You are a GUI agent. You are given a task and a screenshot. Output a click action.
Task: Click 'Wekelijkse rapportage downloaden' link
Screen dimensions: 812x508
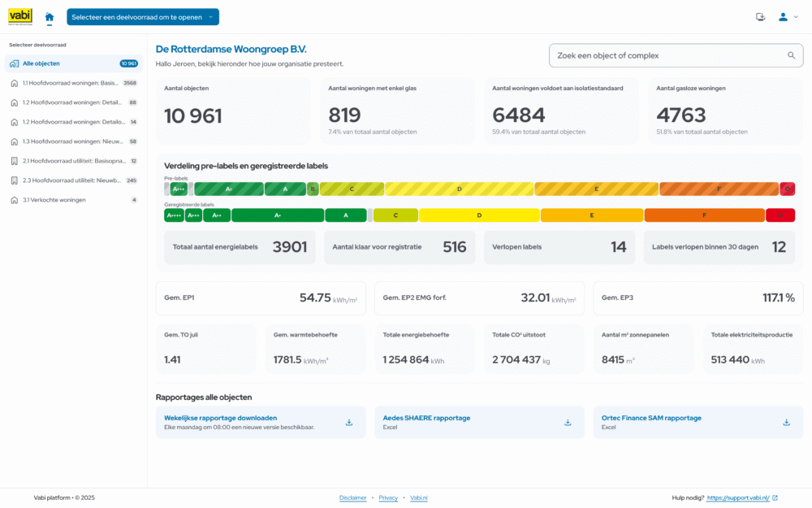coord(221,418)
